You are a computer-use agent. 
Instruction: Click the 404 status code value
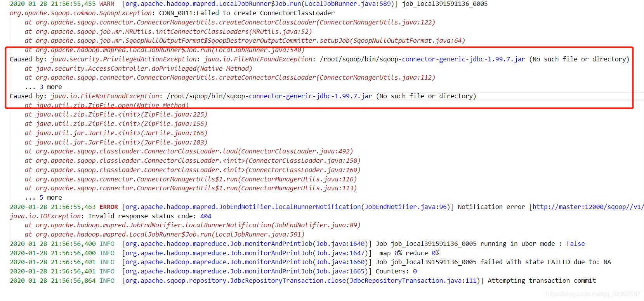(x=206, y=216)
